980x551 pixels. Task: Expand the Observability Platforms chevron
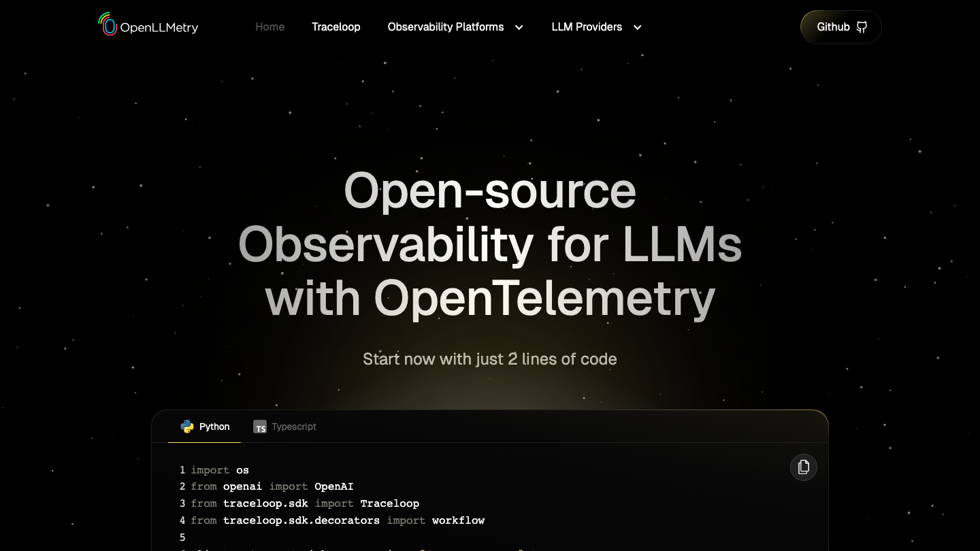519,27
